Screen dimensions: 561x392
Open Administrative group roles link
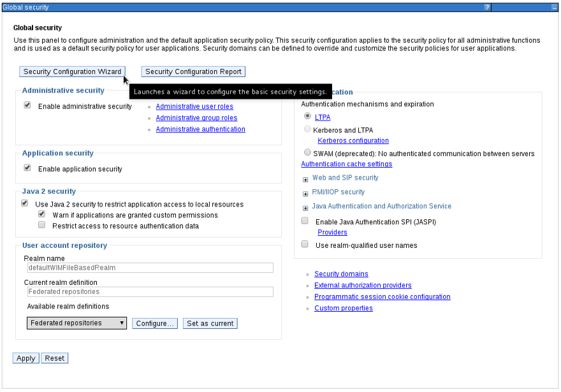coord(196,118)
